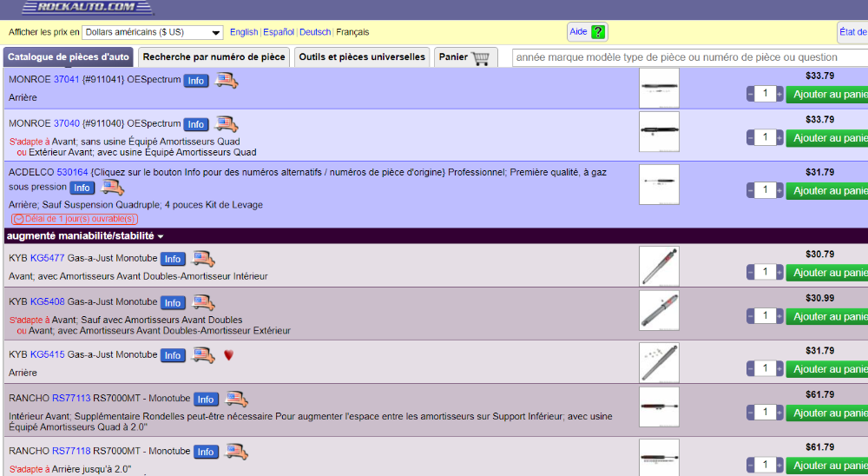Open Info for KYB KG5415
This screenshot has width=868, height=476.
click(173, 355)
